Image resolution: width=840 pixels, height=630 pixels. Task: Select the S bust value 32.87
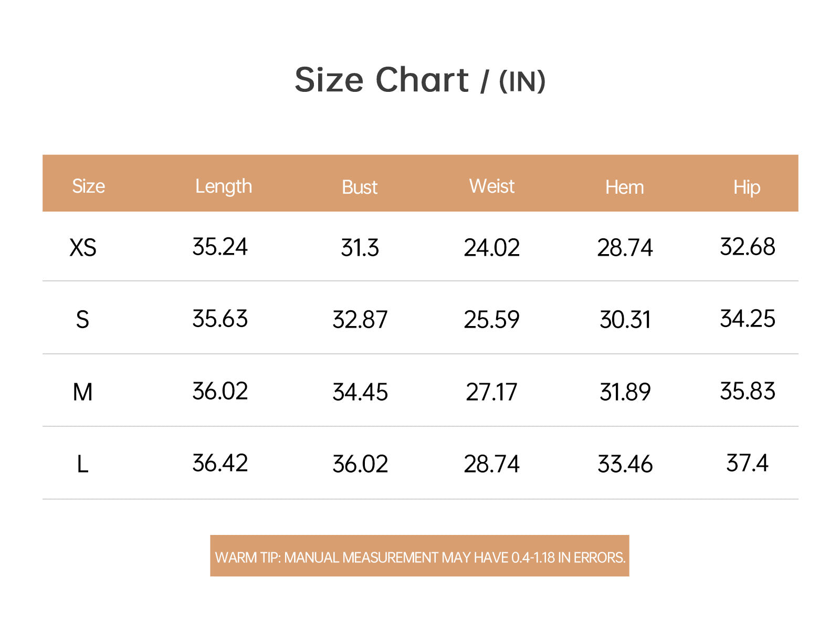tap(360, 320)
